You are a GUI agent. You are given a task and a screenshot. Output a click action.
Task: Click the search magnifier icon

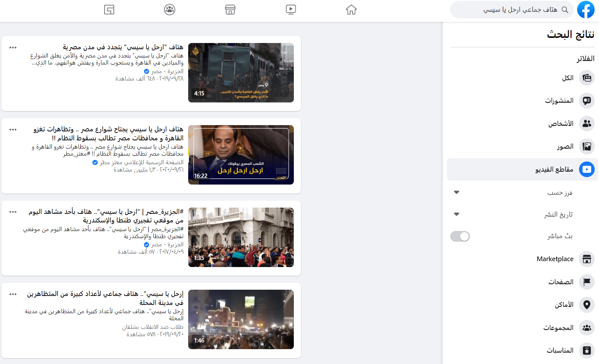[x=565, y=9]
